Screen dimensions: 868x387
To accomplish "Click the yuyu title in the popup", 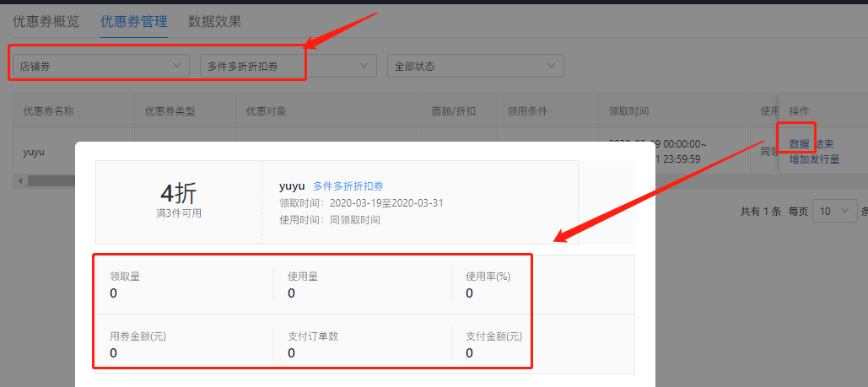I will (292, 186).
